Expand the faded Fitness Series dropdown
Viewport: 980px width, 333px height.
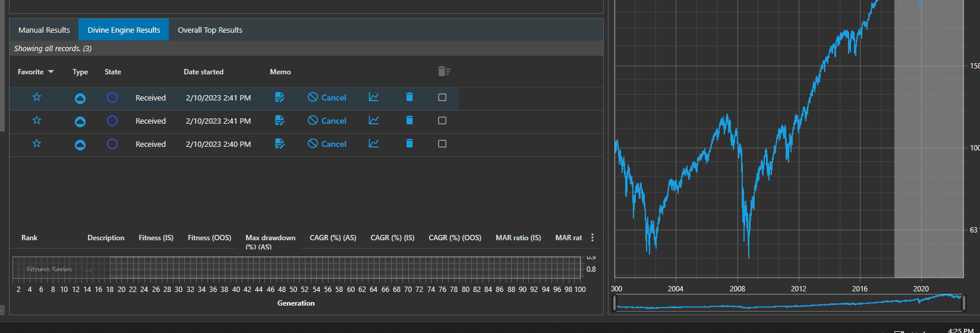[88, 271]
